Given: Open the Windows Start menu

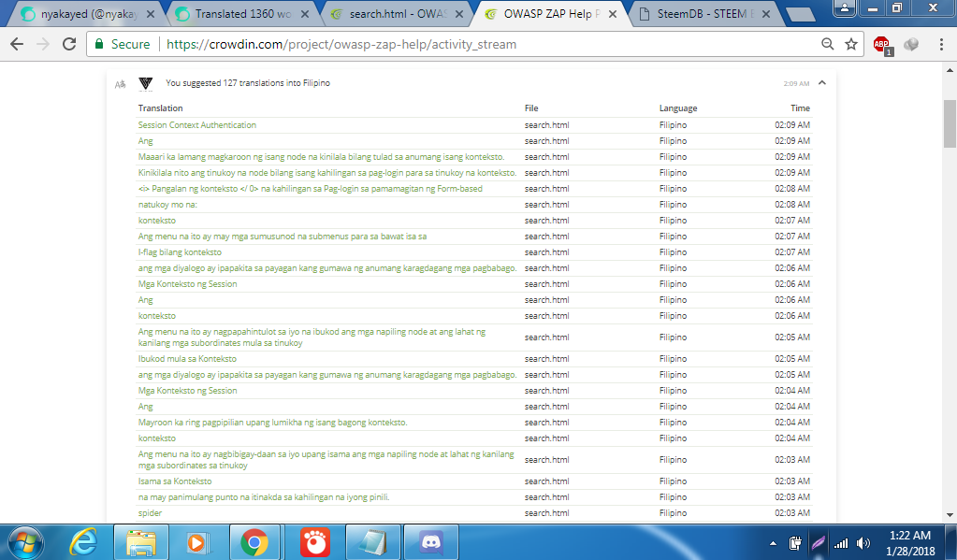Looking at the screenshot, I should pos(23,541).
